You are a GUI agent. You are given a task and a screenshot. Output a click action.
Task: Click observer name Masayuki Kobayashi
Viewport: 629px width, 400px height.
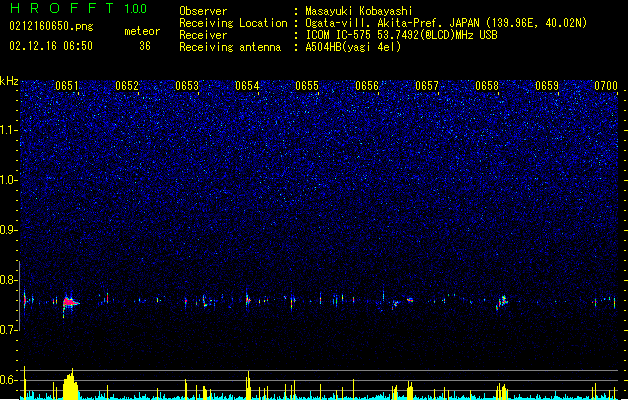[359, 11]
